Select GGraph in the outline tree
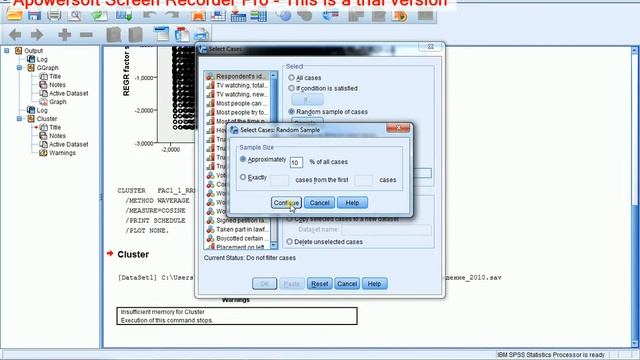 point(47,68)
